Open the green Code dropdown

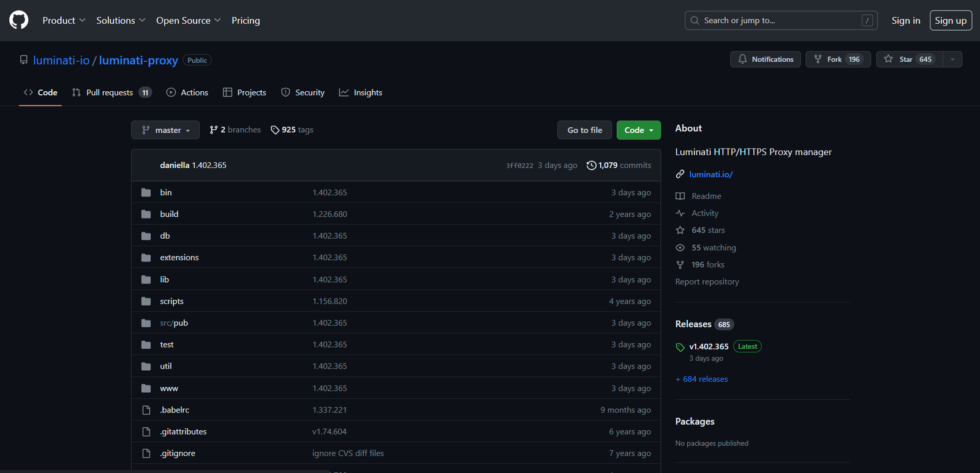pos(639,130)
